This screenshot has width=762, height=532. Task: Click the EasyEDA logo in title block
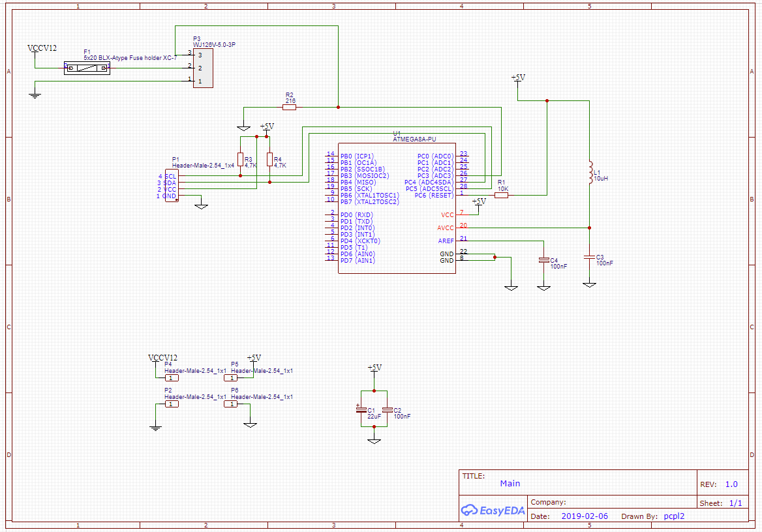coord(493,510)
